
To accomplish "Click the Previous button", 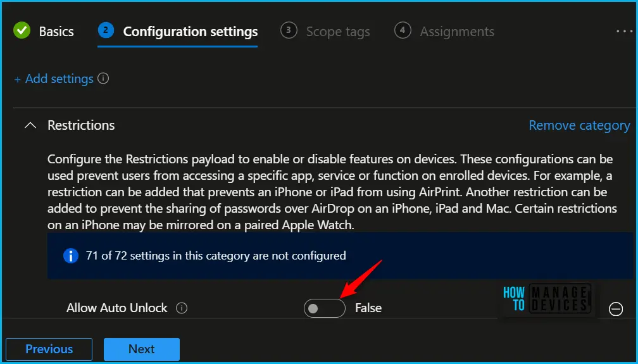I will (x=49, y=349).
